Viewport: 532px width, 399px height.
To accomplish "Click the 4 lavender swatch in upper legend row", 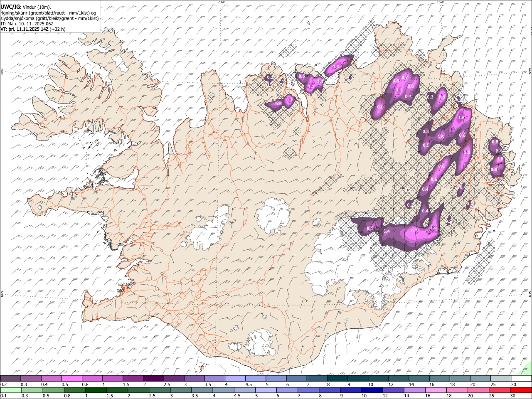I will coord(235,379).
